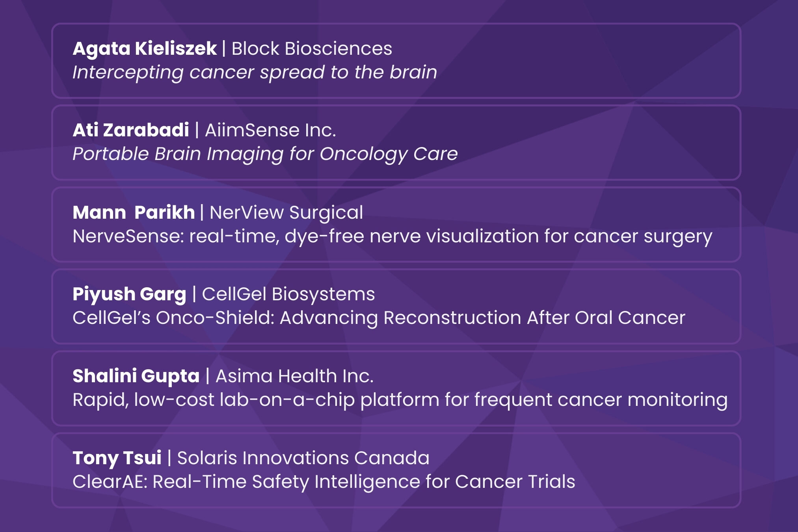Select Solaris Innovations Canada company label

click(x=303, y=458)
